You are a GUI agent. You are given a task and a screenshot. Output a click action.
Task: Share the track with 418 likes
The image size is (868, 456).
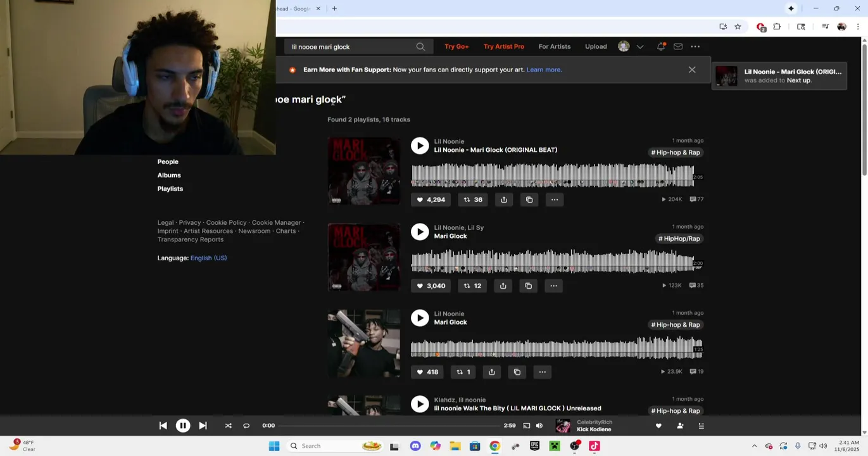coord(492,372)
